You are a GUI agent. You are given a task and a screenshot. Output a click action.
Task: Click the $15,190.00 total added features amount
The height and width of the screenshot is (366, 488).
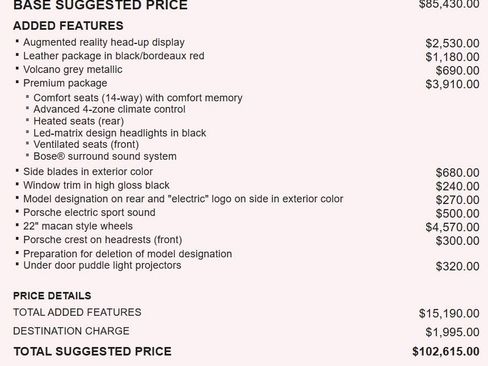pyautogui.click(x=449, y=313)
